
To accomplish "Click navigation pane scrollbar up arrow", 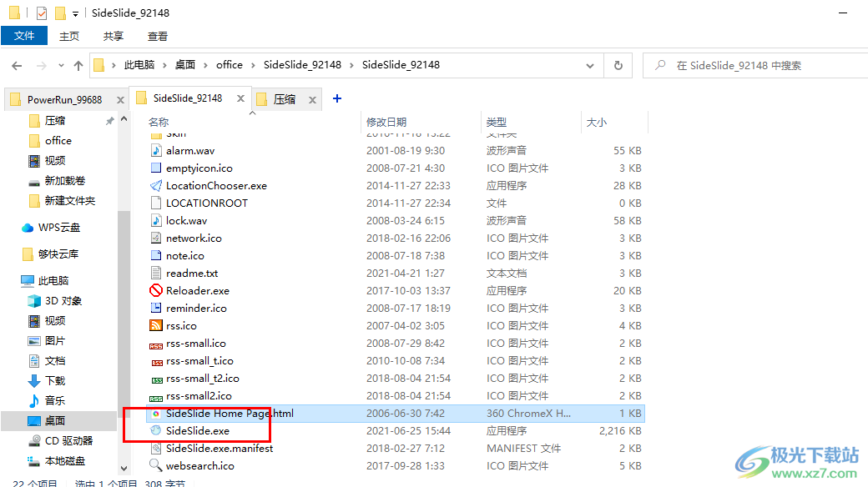I will click(x=124, y=119).
